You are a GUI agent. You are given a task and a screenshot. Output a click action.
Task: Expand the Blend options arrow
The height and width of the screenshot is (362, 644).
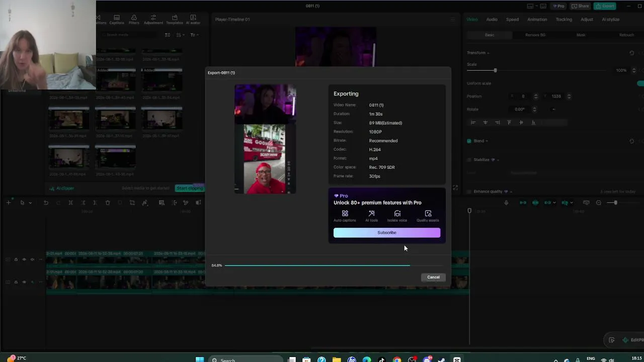coord(487,141)
